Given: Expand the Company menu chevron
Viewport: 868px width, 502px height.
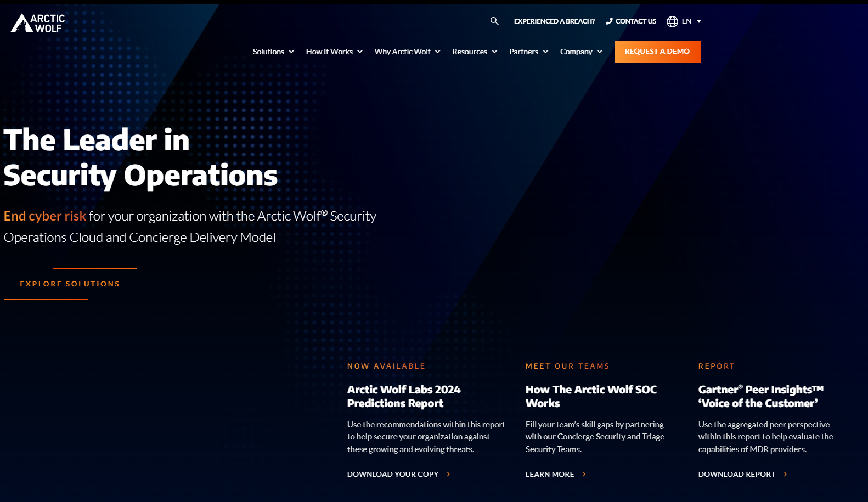Looking at the screenshot, I should point(600,52).
